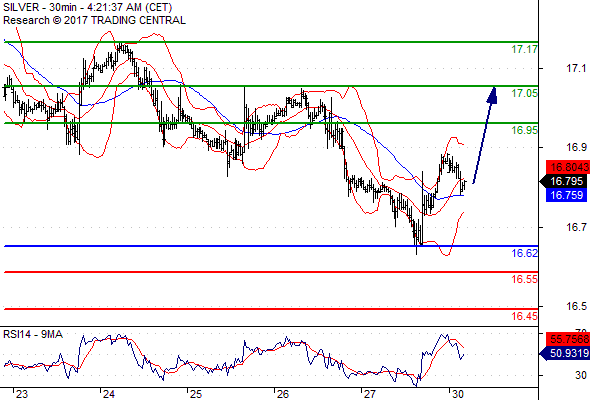Click date marker 25 on time axis
Image resolution: width=590 pixels, height=400 pixels.
[195, 394]
